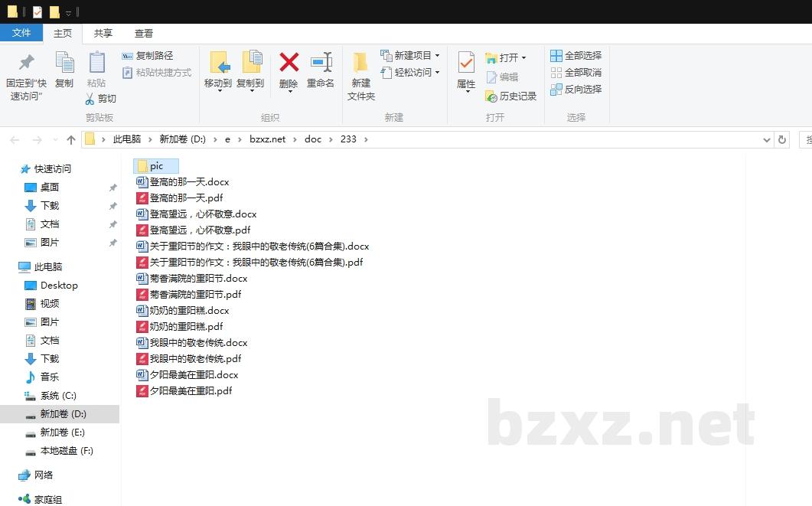Click 全部选择 to select all items
812x506 pixels.
point(575,54)
